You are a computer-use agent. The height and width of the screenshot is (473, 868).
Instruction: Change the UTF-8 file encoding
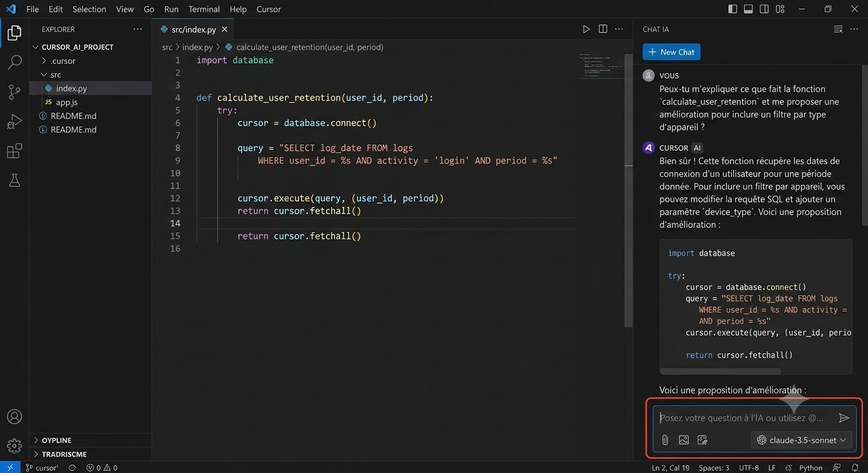point(748,468)
